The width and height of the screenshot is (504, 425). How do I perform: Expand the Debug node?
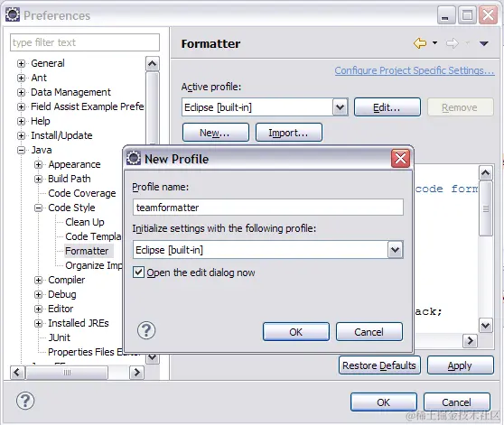pos(38,294)
